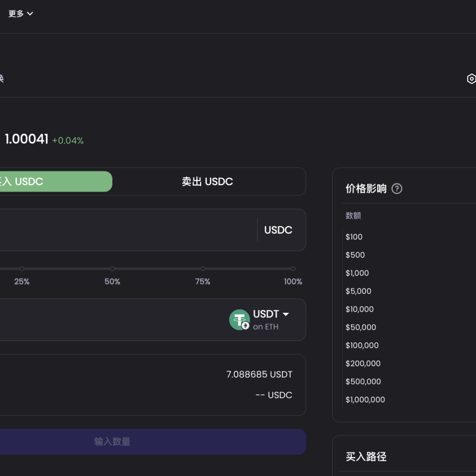
Task: Expand the 更多 dropdown menu
Action: [21, 14]
